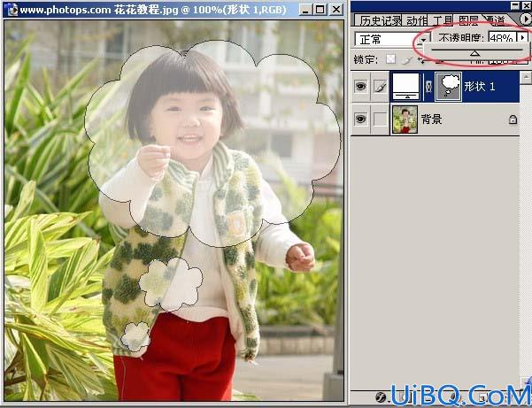The height and width of the screenshot is (408, 532).
Task: Click the 不透明度 48% value field
Action: click(x=502, y=37)
